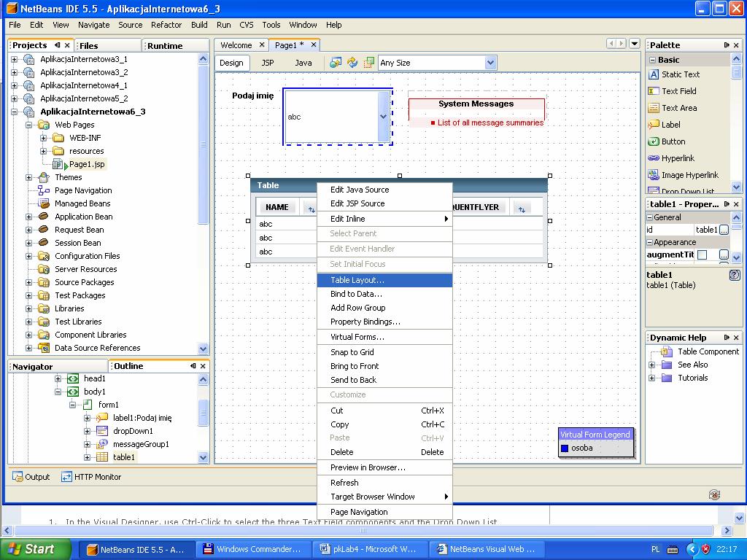
Task: Select Managed Beans node in Projects
Action: coord(82,203)
